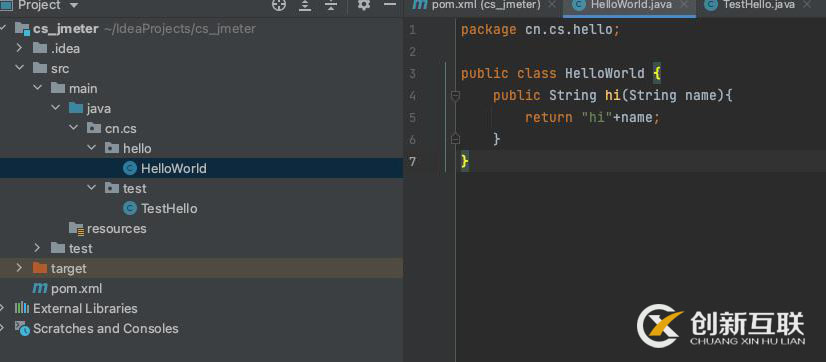
Task: Switch to the pom.xml (cs_jmeter) tab
Action: 476,5
